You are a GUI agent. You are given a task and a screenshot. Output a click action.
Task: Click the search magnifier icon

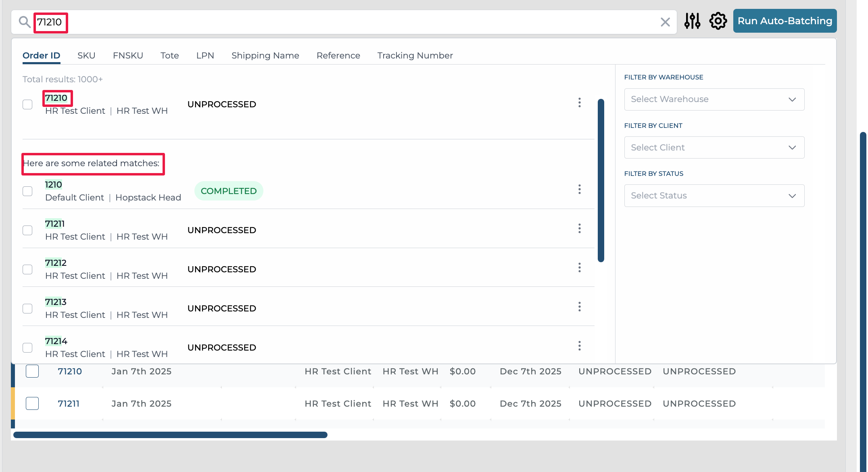(x=25, y=22)
